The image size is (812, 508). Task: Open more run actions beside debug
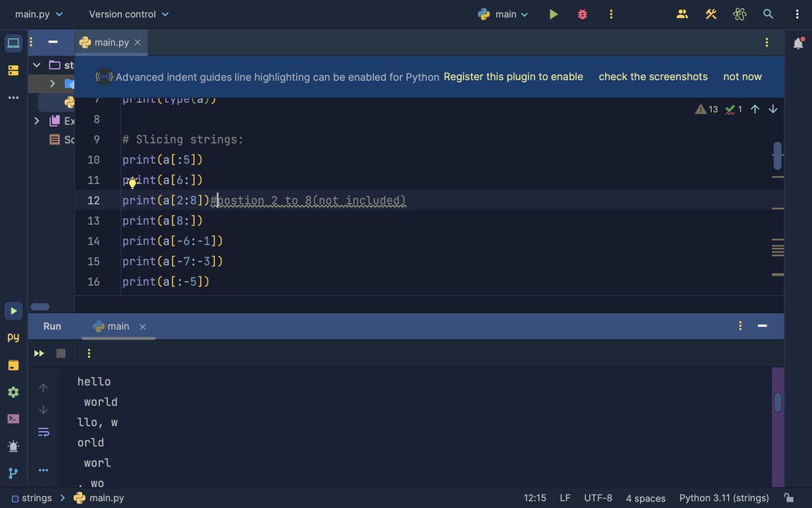611,14
